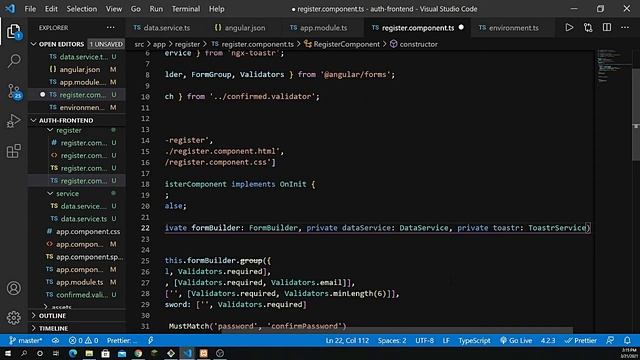Screen dimensions: 640x360
Task: Open the Run and Debug view
Action: (14, 121)
